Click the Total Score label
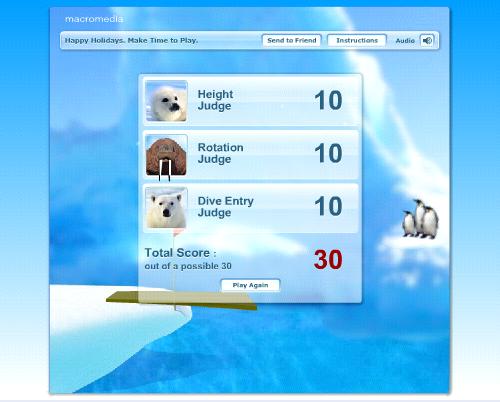This screenshot has height=402, width=500. 180,253
